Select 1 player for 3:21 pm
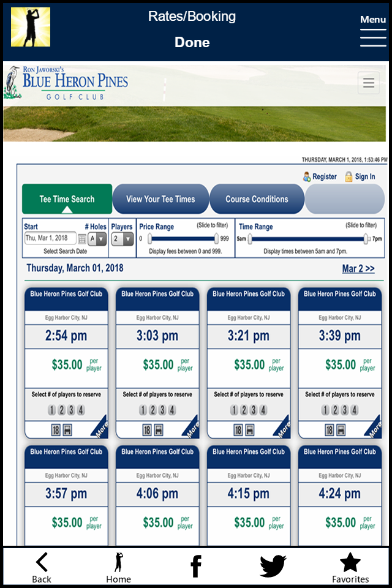This screenshot has height=588, width=392. (x=234, y=410)
